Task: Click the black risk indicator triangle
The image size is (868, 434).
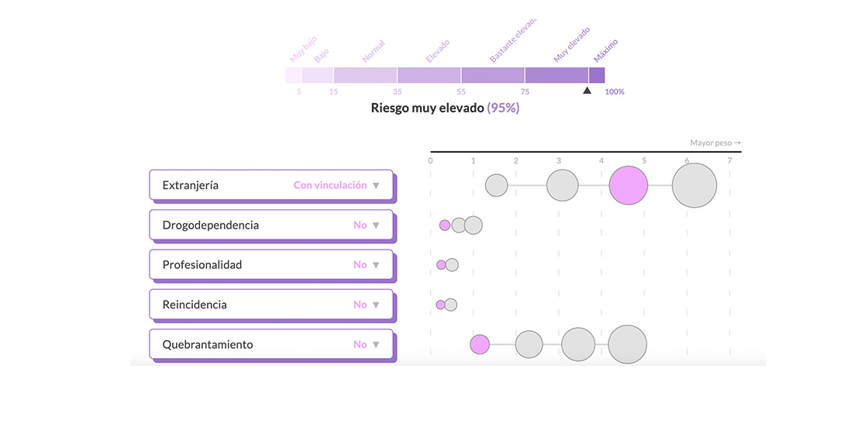Action: tap(587, 91)
